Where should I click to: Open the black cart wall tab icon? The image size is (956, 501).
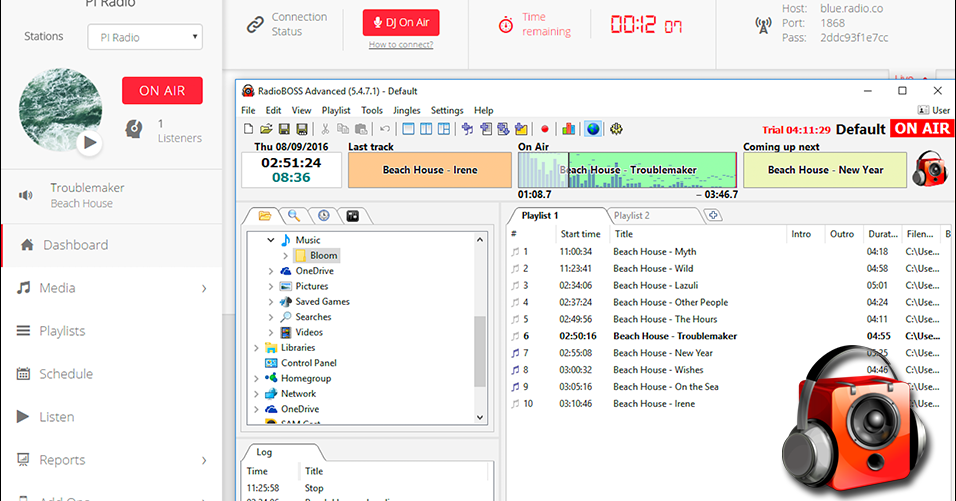click(x=352, y=216)
